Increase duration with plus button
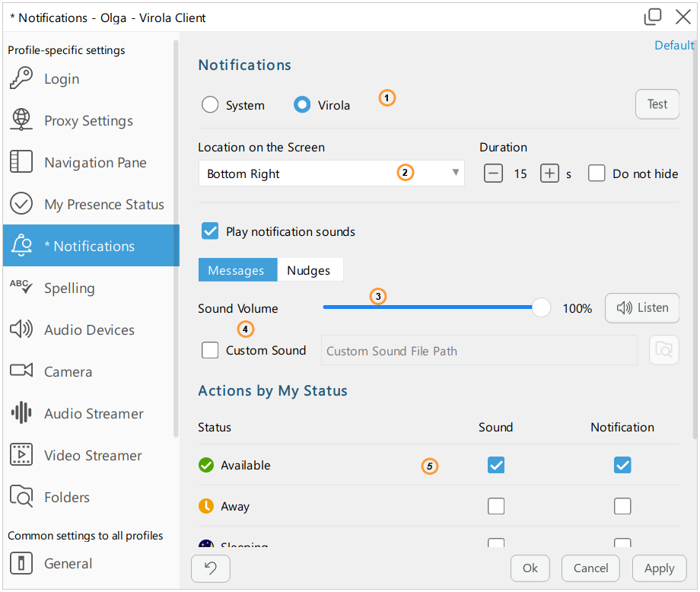The width and height of the screenshot is (700, 592). coord(549,173)
